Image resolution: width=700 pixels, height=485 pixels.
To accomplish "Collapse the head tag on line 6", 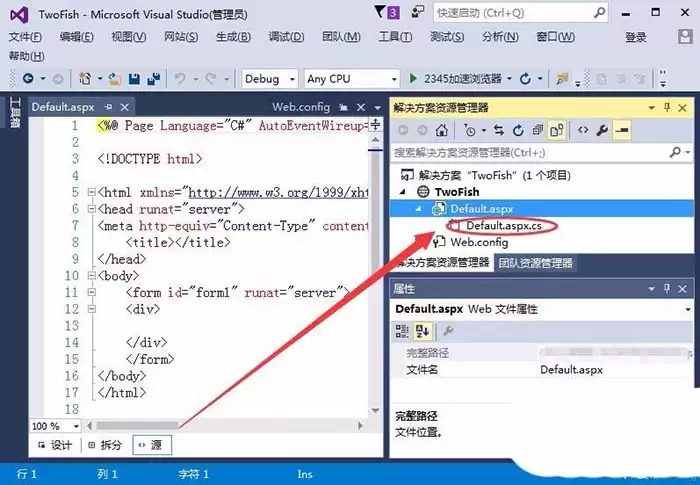I will (x=92, y=209).
